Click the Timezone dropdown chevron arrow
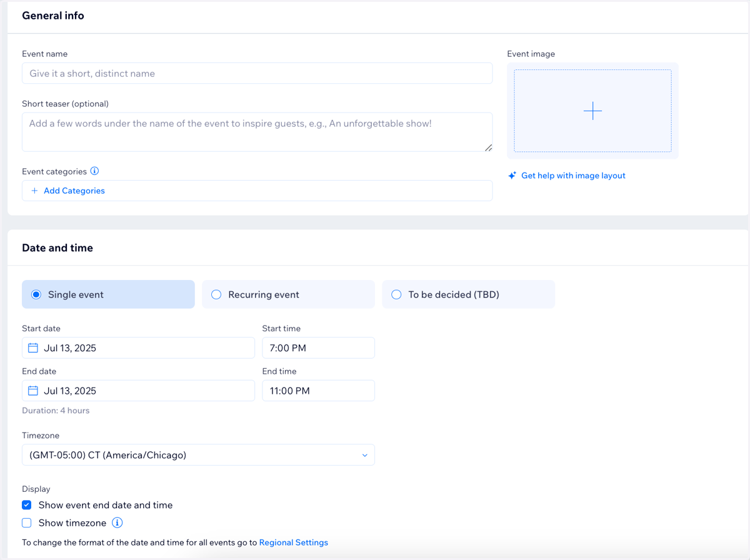Image resolution: width=750 pixels, height=560 pixels. coord(365,455)
